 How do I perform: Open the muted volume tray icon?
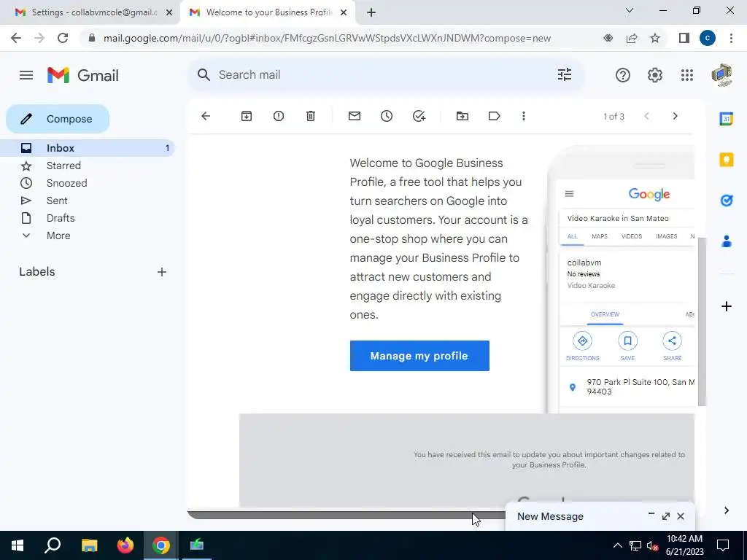[653, 545]
